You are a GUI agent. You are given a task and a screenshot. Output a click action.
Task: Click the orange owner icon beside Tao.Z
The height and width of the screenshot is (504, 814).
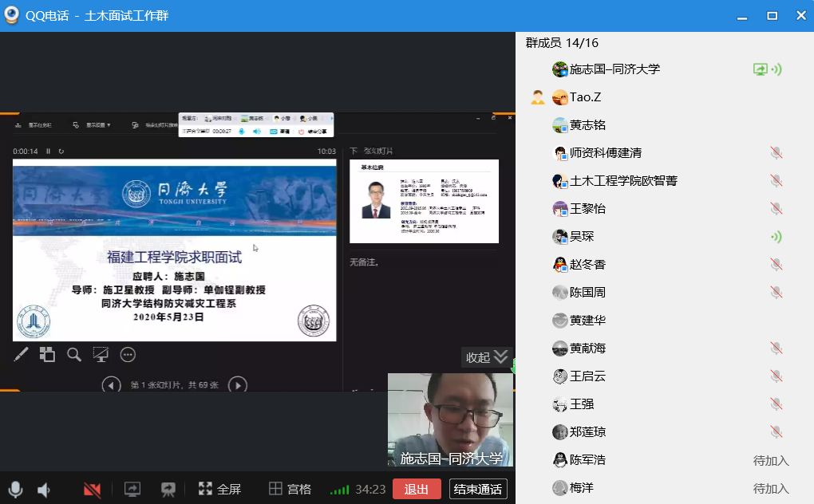(x=538, y=97)
